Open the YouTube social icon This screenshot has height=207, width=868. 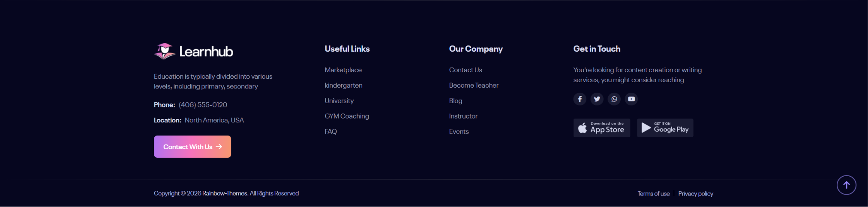point(631,99)
